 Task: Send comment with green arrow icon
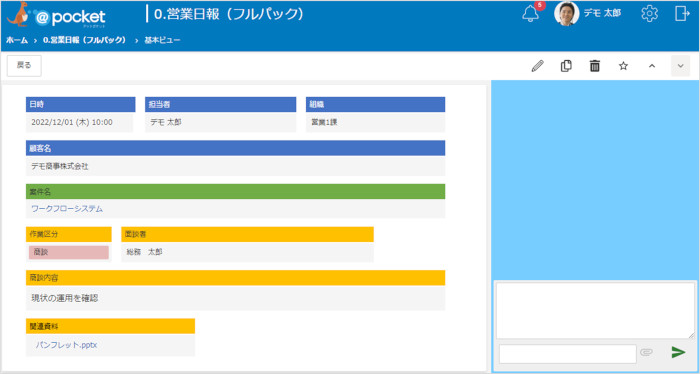pyautogui.click(x=679, y=352)
